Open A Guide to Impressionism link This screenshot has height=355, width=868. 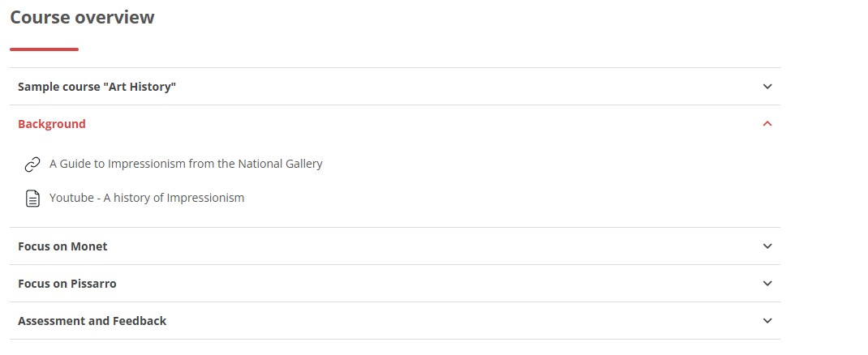coord(186,164)
